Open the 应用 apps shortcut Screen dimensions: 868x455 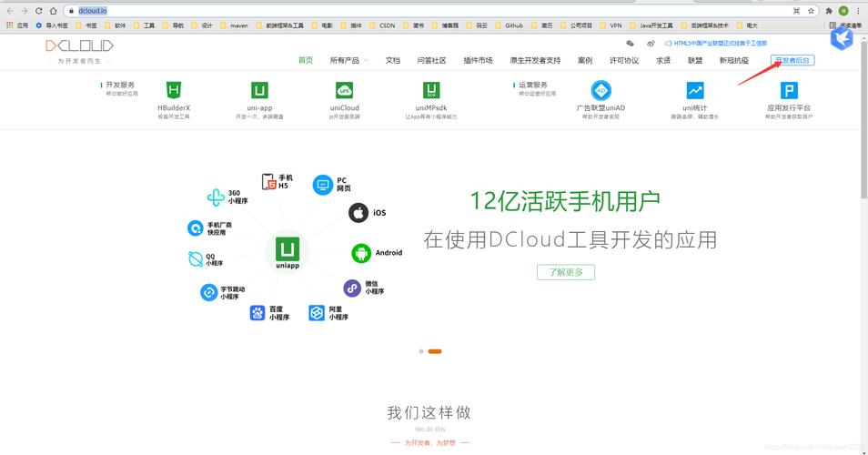pos(17,25)
